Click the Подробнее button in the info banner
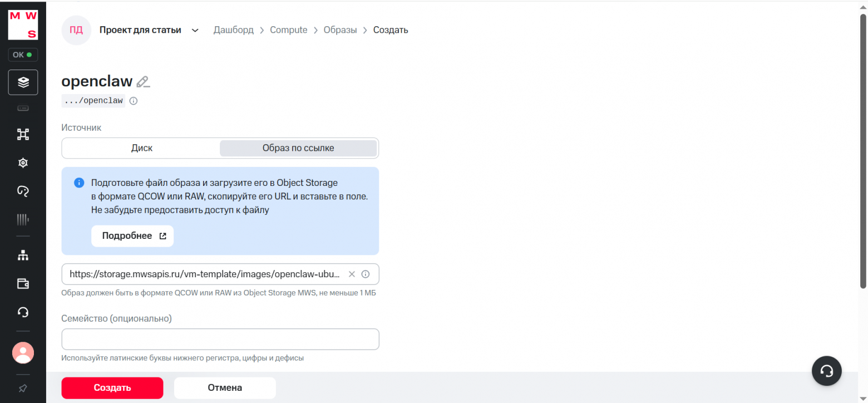Viewport: 868px width, 403px height. pos(132,236)
